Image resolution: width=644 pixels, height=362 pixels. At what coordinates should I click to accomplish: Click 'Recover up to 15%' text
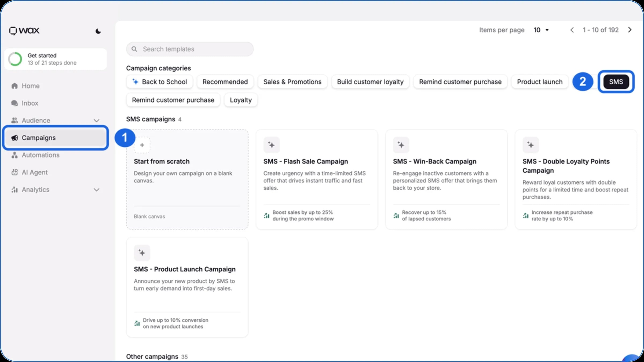(x=424, y=212)
